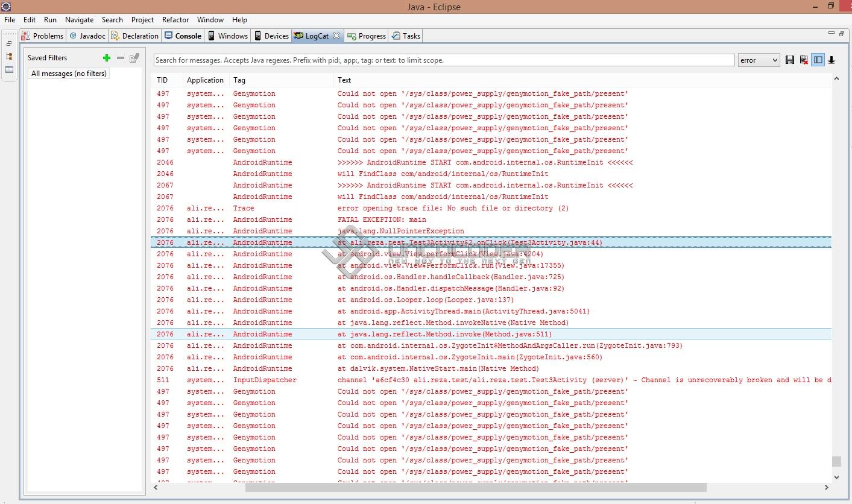The width and height of the screenshot is (852, 504).
Task: Minimize the LogCat view panel
Action: 831,33
